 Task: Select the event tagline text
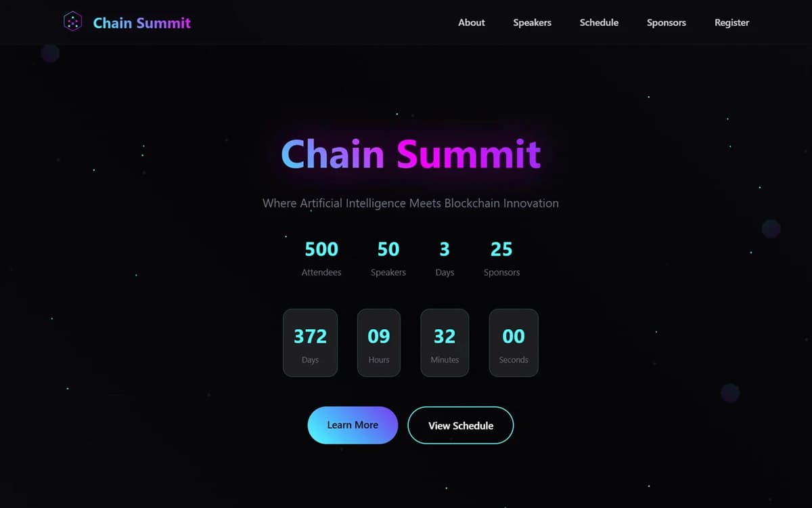(410, 203)
